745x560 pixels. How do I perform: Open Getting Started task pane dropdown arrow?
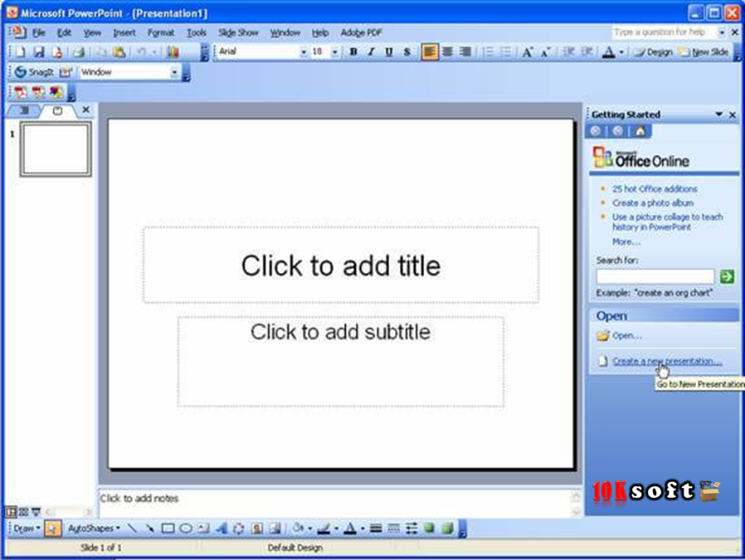(719, 114)
